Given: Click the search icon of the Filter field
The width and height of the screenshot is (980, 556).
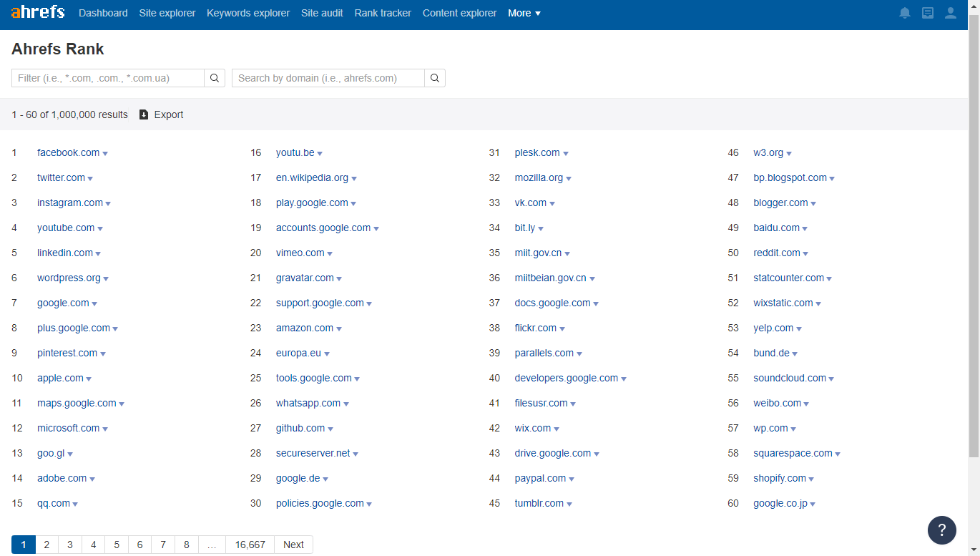Looking at the screenshot, I should 215,78.
